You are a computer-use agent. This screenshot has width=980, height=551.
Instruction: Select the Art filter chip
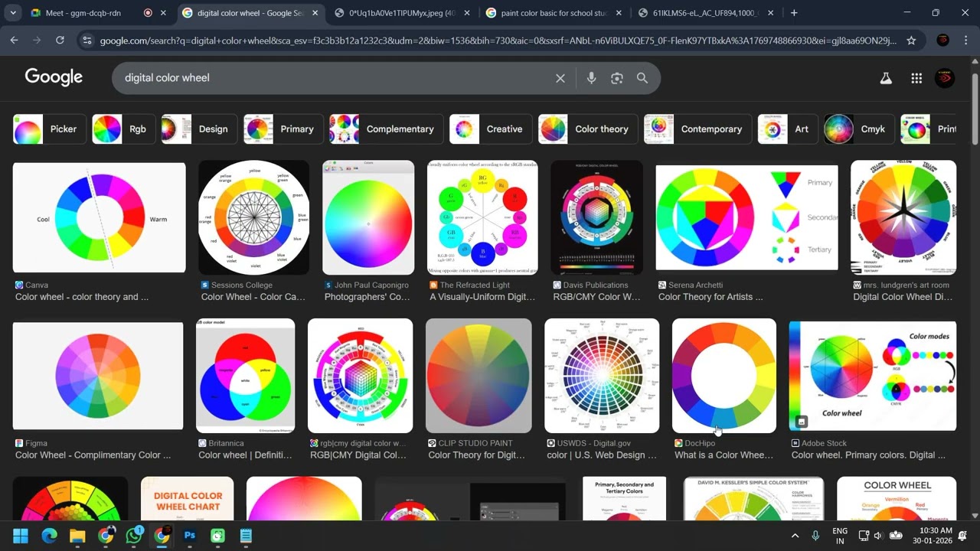pyautogui.click(x=788, y=129)
